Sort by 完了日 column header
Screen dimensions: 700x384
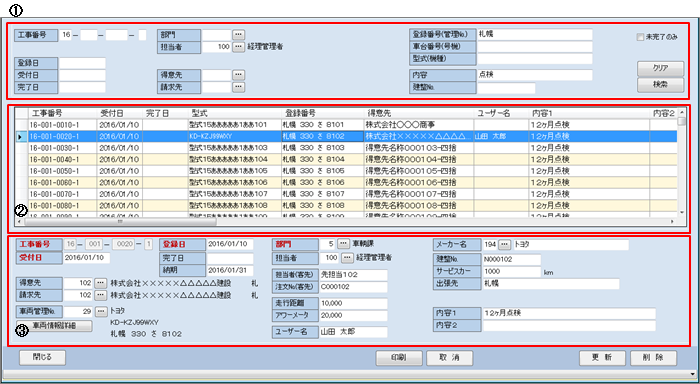point(165,113)
